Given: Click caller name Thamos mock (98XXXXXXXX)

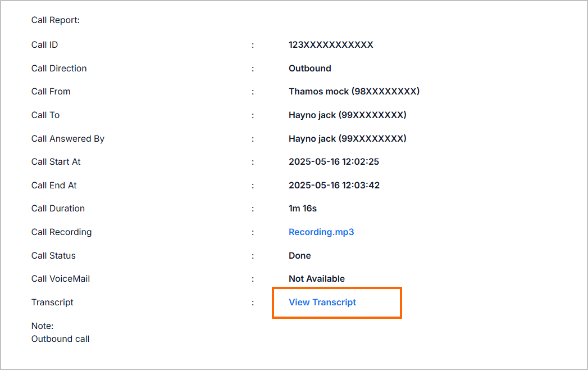Looking at the screenshot, I should [354, 91].
